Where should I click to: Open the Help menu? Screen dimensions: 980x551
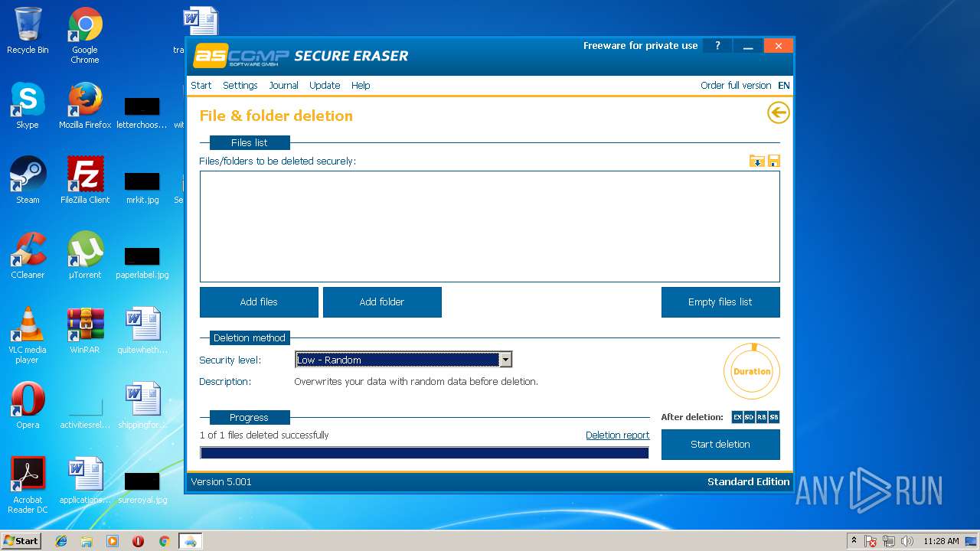[361, 86]
